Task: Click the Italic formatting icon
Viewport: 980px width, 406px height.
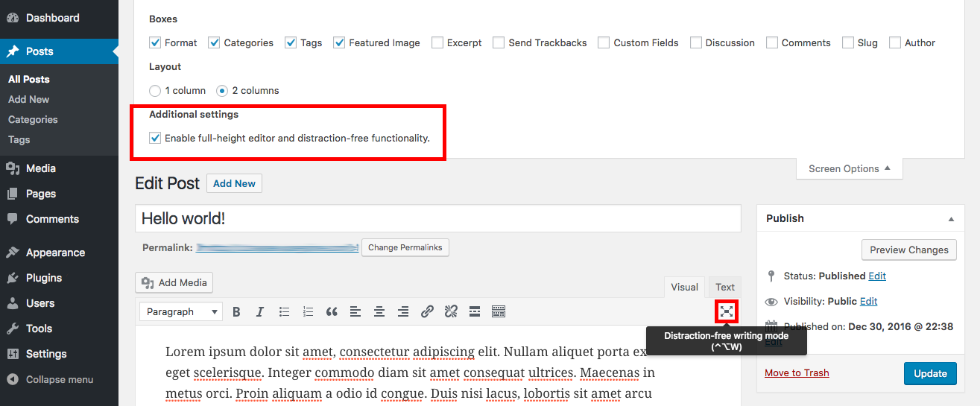Action: [x=260, y=312]
